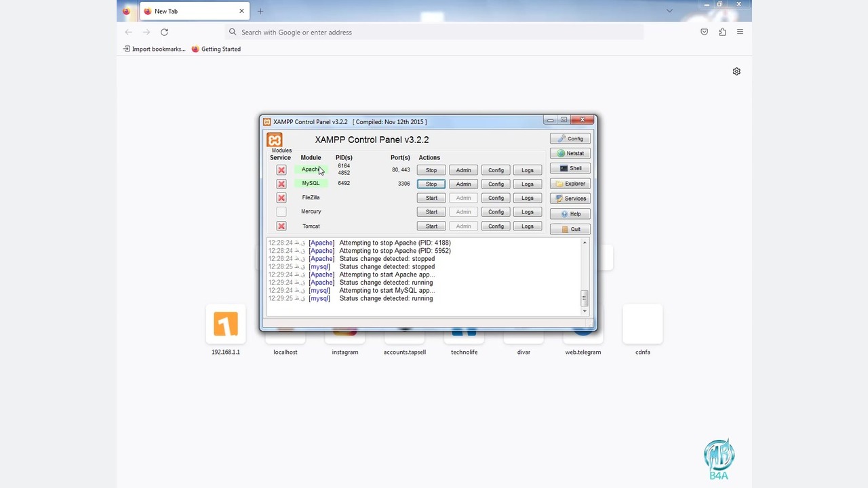The width and height of the screenshot is (868, 488).
Task: Click the XAMPP log scrollbar thumb
Action: tap(585, 298)
